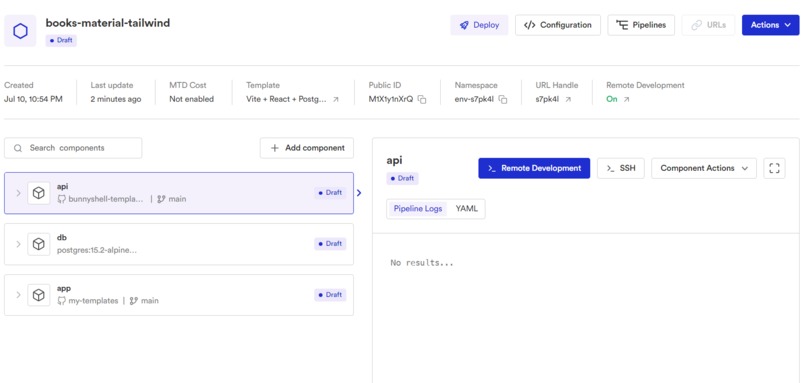Expand the api component row

(x=19, y=193)
